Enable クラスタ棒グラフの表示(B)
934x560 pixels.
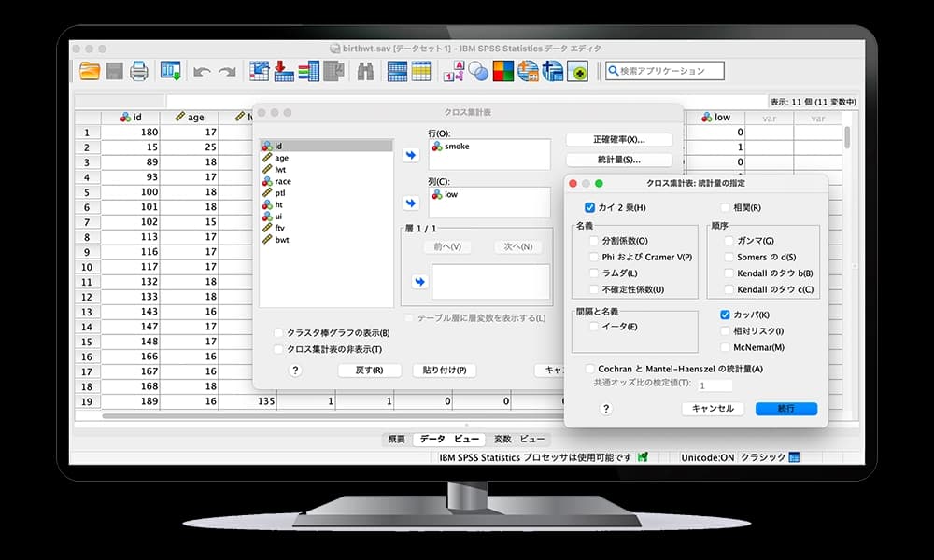[x=278, y=332]
